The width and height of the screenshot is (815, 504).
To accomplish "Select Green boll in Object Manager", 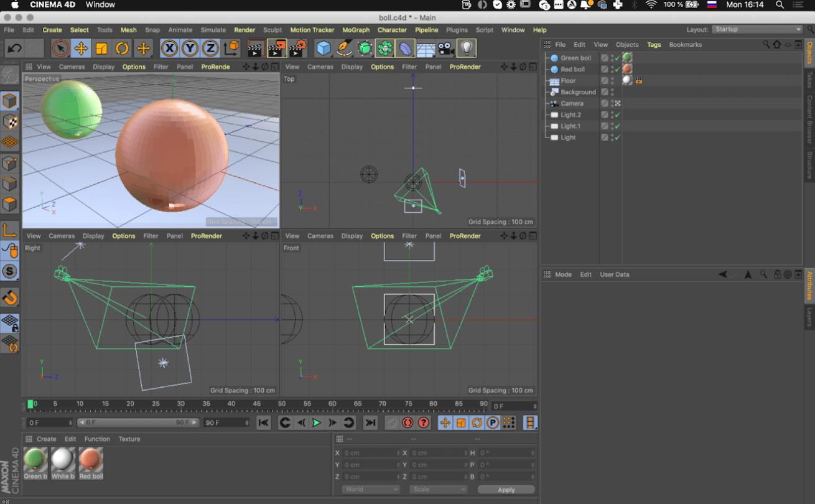I will coord(575,58).
